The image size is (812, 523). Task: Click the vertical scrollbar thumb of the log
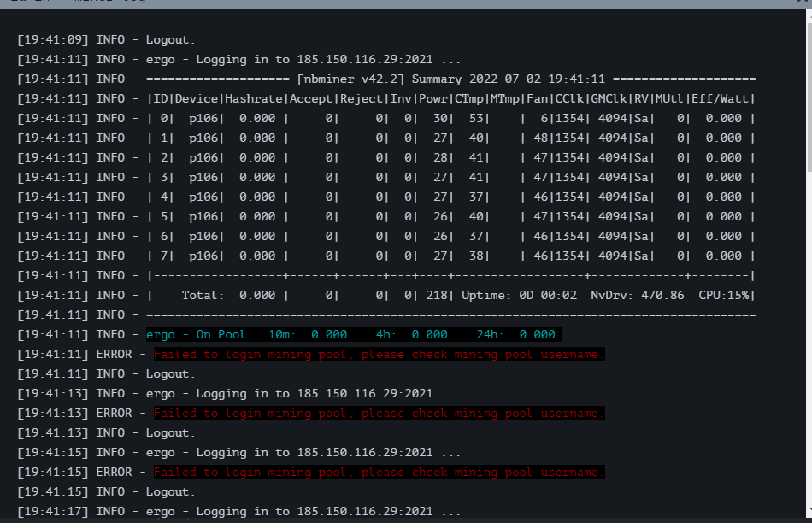809,97
